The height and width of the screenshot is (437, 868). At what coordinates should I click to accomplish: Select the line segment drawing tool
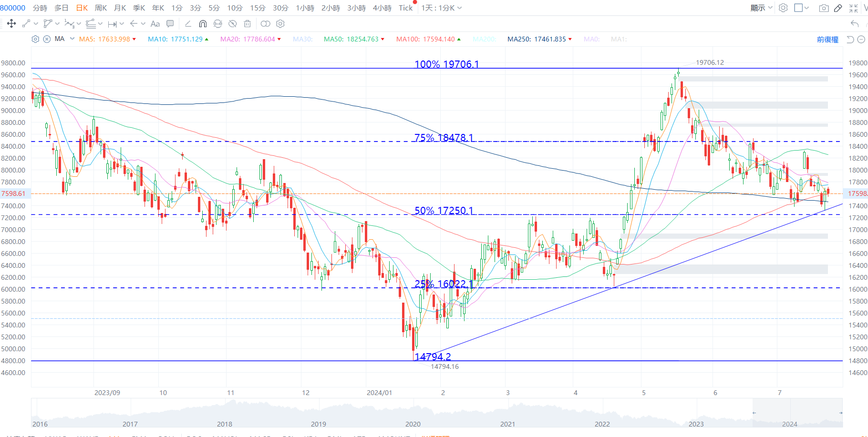point(26,23)
